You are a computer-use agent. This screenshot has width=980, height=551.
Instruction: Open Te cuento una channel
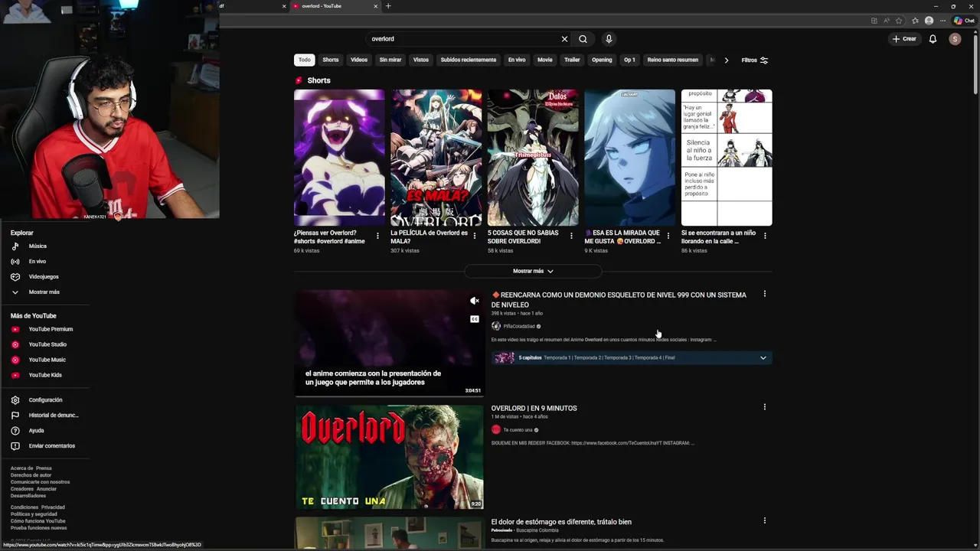pos(518,429)
